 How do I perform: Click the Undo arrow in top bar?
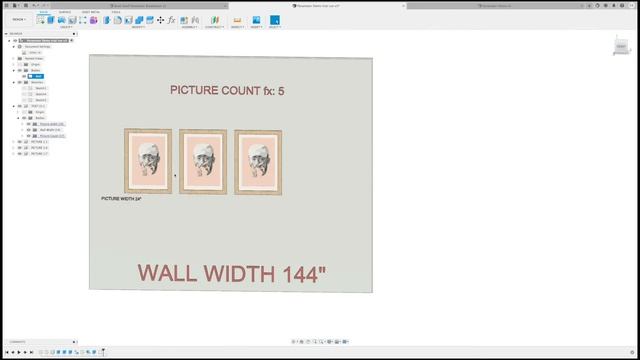pos(34,6)
